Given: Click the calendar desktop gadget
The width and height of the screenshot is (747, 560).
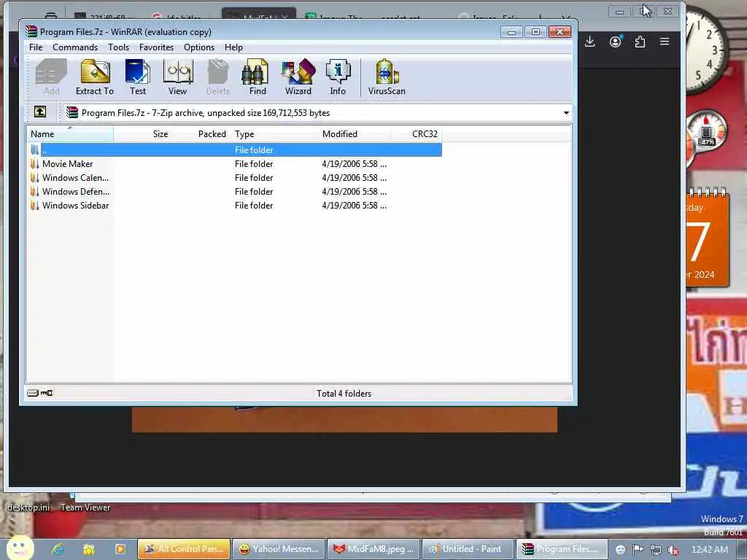Looking at the screenshot, I should pyautogui.click(x=708, y=237).
